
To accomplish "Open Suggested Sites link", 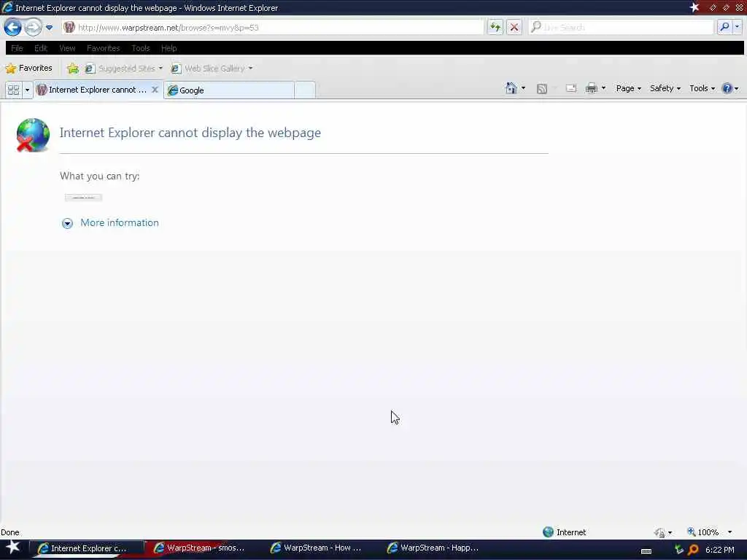I will [x=124, y=69].
